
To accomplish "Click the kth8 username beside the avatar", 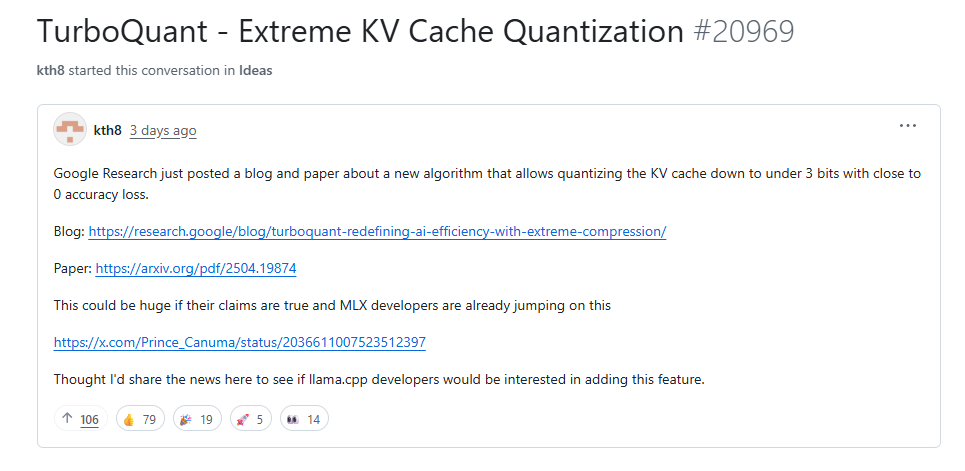I will tap(107, 131).
